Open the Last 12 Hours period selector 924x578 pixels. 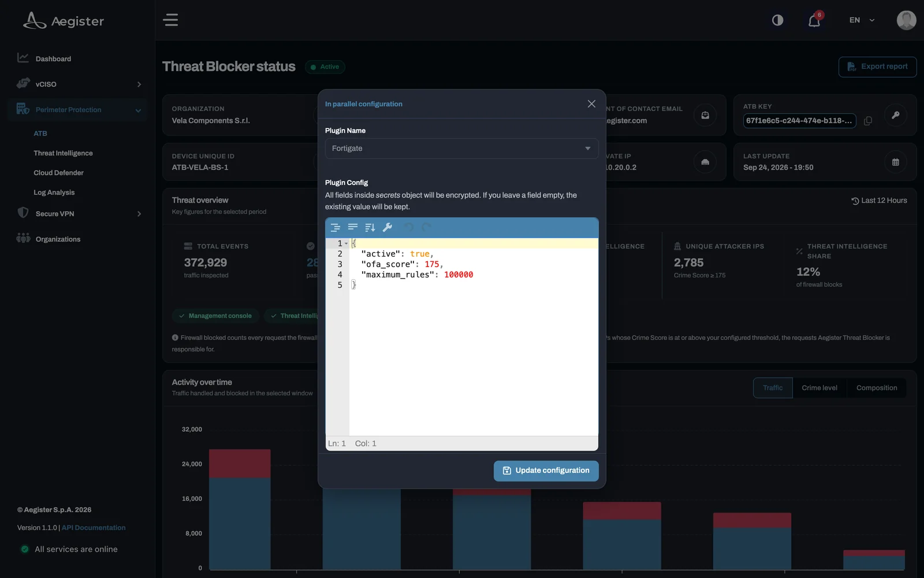(x=879, y=201)
